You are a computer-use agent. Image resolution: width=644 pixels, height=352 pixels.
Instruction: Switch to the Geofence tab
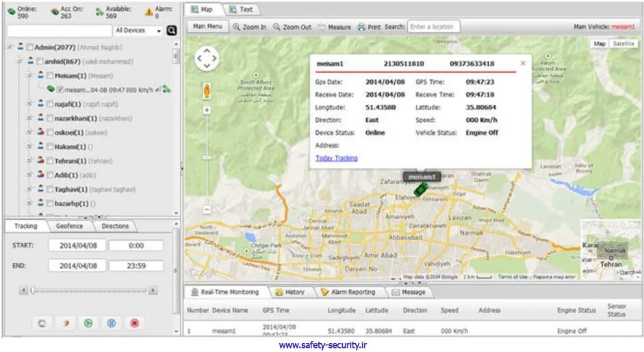[69, 226]
